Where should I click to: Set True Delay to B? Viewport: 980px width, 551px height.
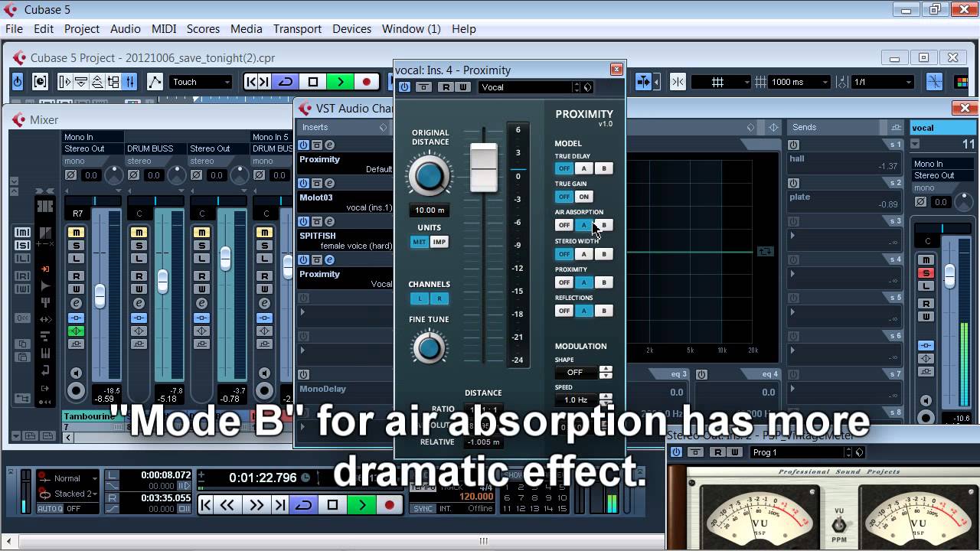click(603, 168)
